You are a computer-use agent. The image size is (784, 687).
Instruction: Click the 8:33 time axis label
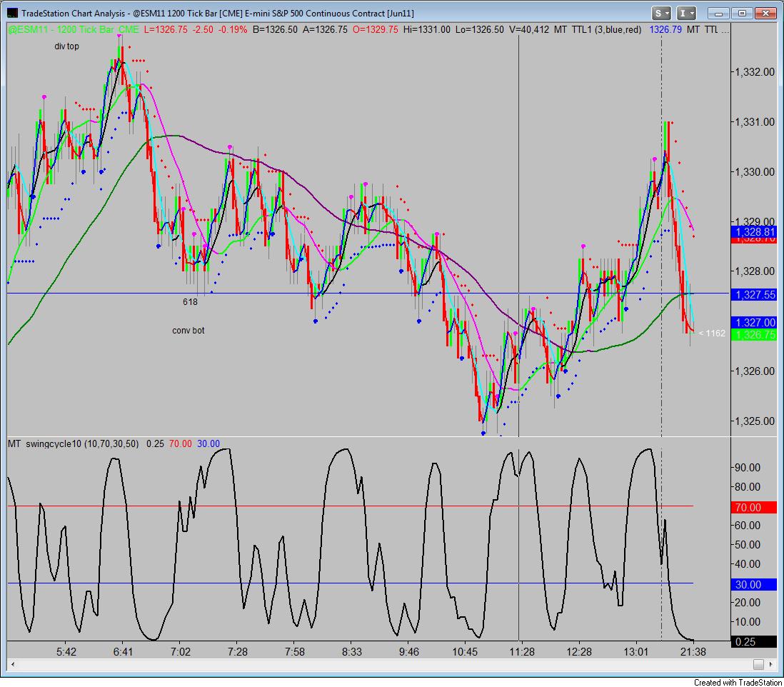tap(351, 652)
